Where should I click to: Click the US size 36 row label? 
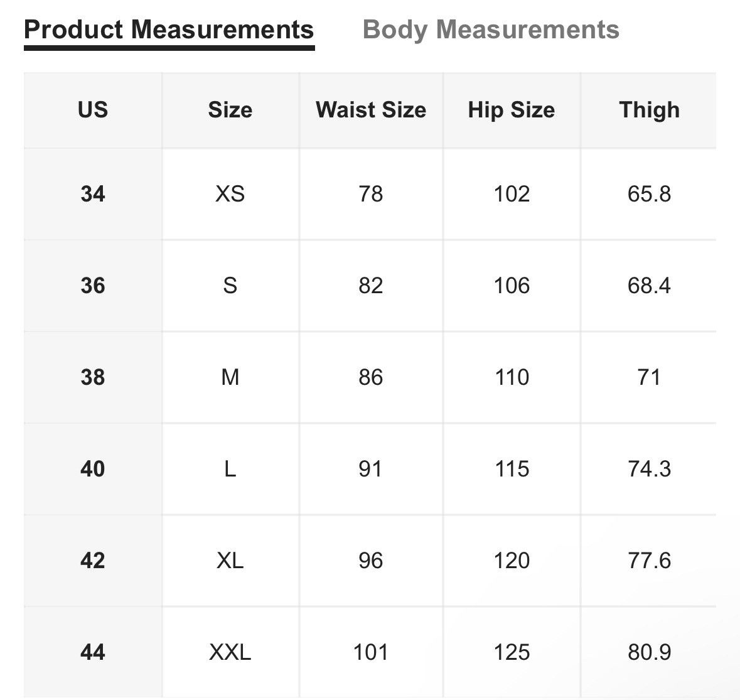point(93,286)
